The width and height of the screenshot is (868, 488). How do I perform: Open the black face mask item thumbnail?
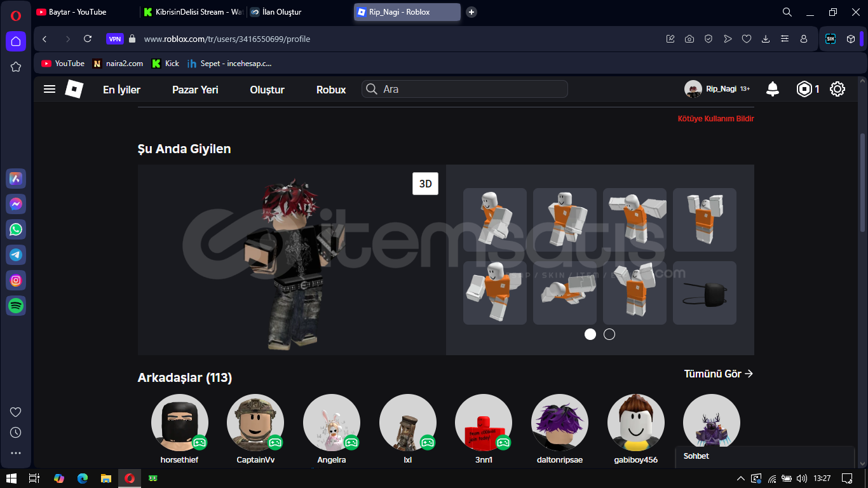pyautogui.click(x=705, y=293)
